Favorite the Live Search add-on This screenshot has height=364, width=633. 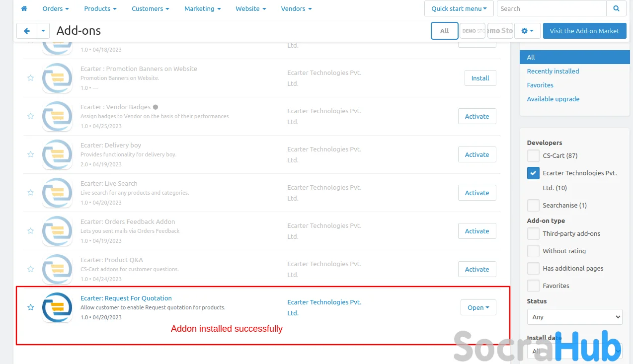[30, 193]
